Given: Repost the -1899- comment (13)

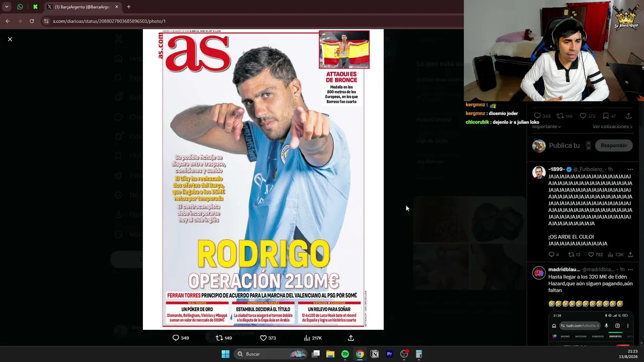Looking at the screenshot, I should 574,254.
